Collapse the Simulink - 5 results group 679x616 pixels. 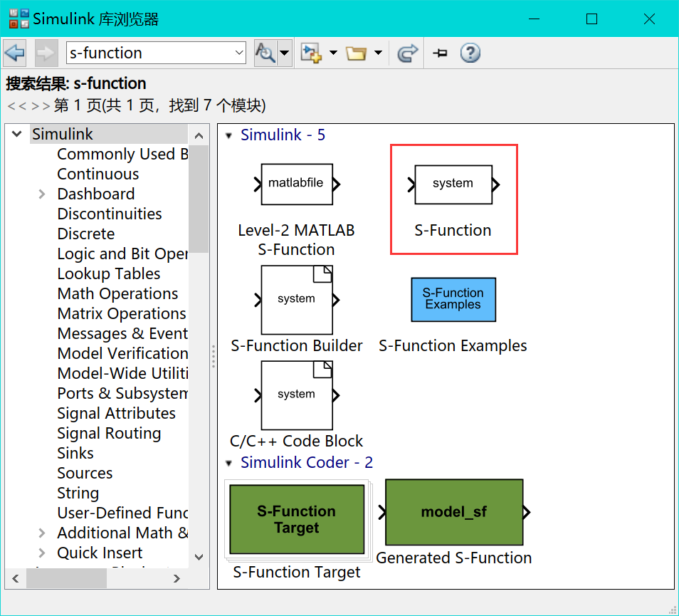click(x=228, y=135)
